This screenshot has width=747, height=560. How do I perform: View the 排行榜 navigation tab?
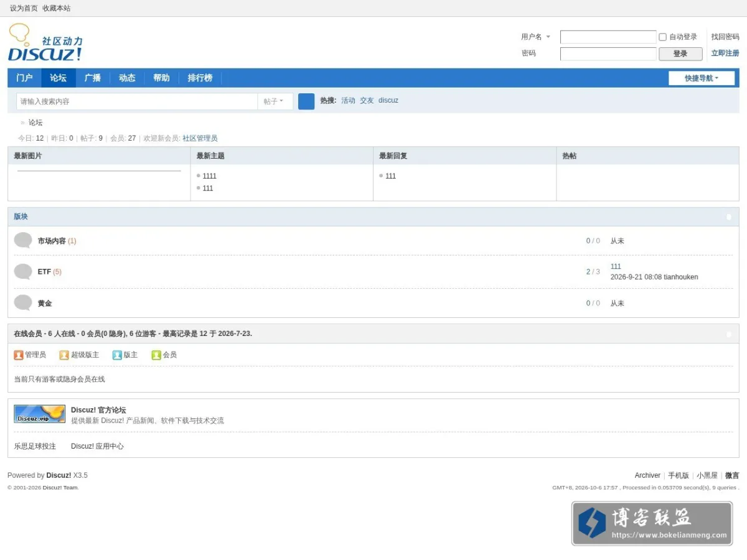(200, 78)
